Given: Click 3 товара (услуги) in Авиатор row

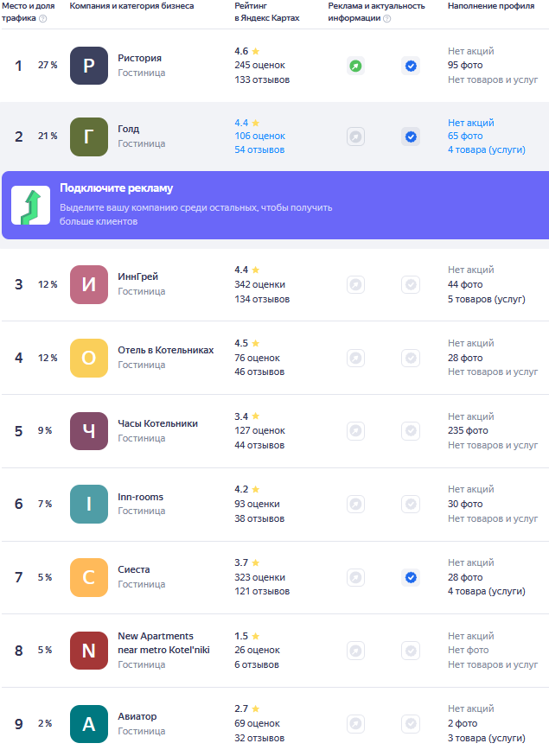Looking at the screenshot, I should (x=486, y=738).
